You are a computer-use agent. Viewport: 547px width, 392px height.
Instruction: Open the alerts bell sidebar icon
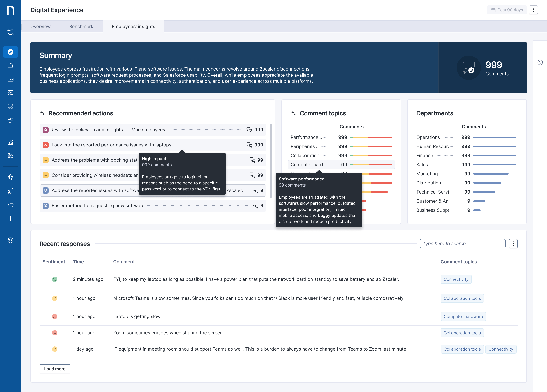[11, 66]
